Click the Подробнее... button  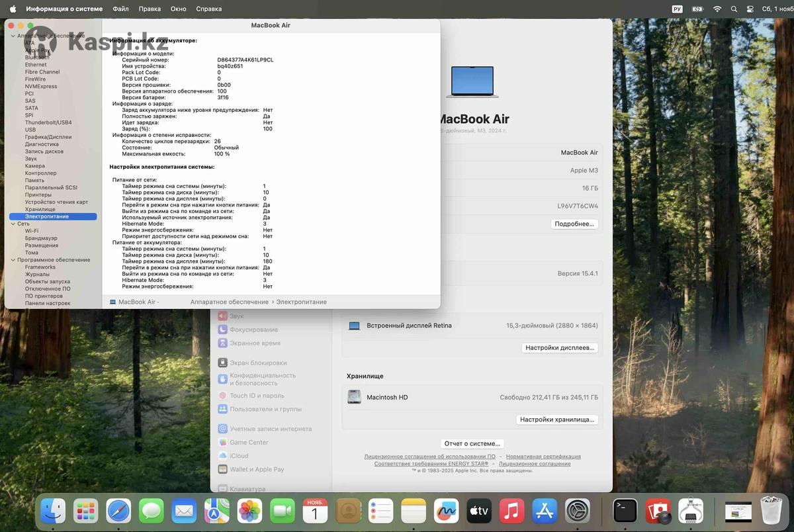pyautogui.click(x=574, y=224)
